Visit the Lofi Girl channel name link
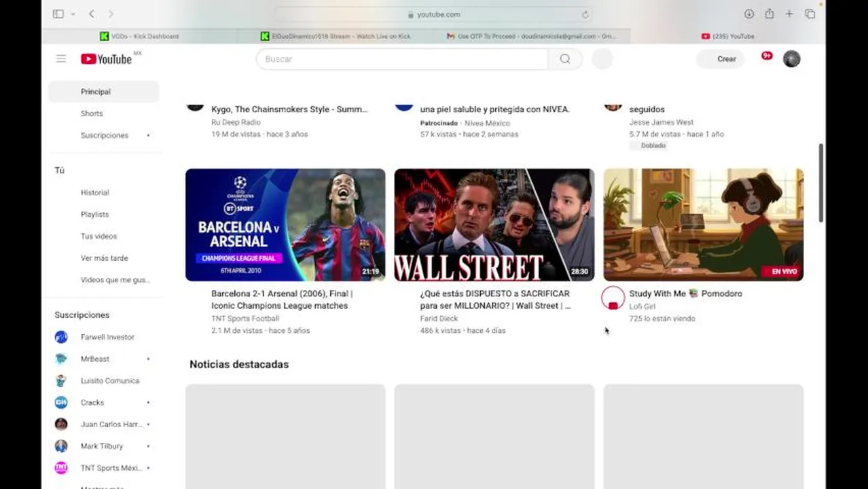 pos(642,306)
